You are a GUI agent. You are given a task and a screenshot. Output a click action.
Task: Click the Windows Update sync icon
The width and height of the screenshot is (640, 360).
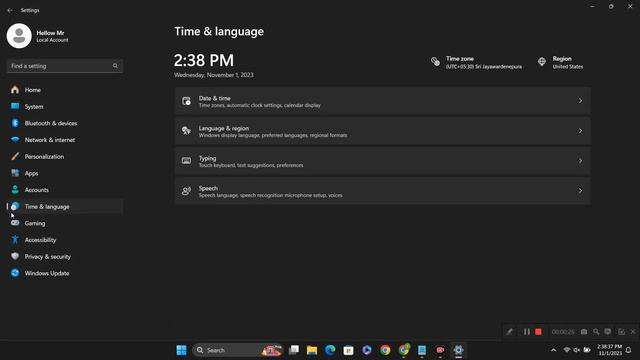15,273
